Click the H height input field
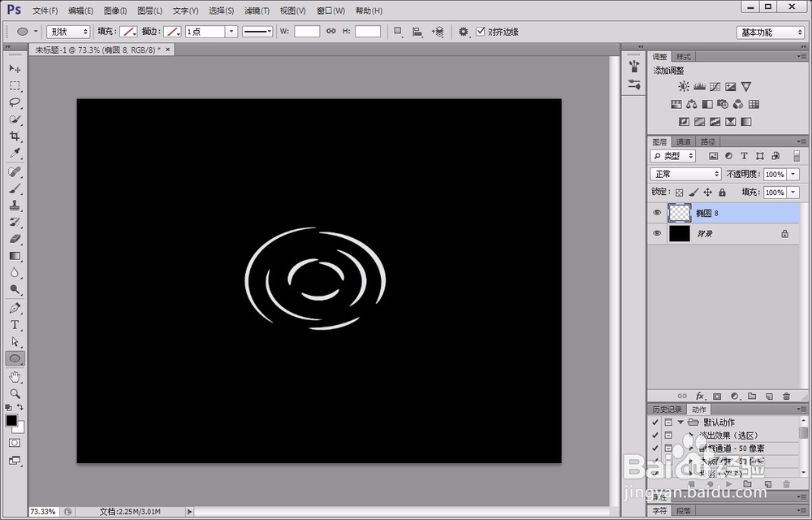This screenshot has height=520, width=812. point(368,32)
